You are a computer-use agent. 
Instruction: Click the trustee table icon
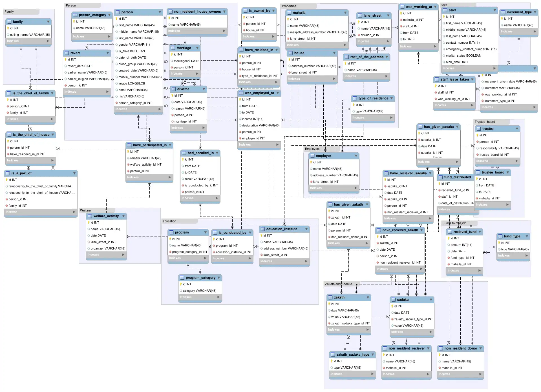click(479, 129)
